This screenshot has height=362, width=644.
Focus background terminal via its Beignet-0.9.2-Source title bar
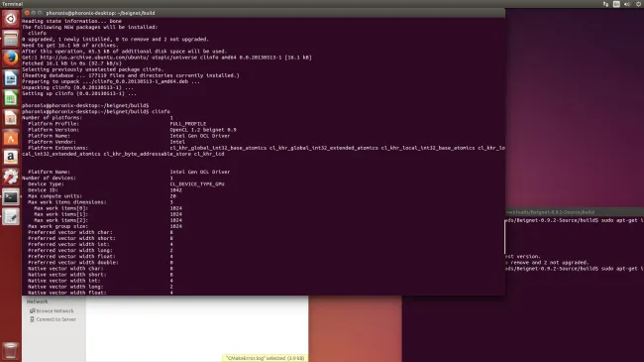pos(575,212)
